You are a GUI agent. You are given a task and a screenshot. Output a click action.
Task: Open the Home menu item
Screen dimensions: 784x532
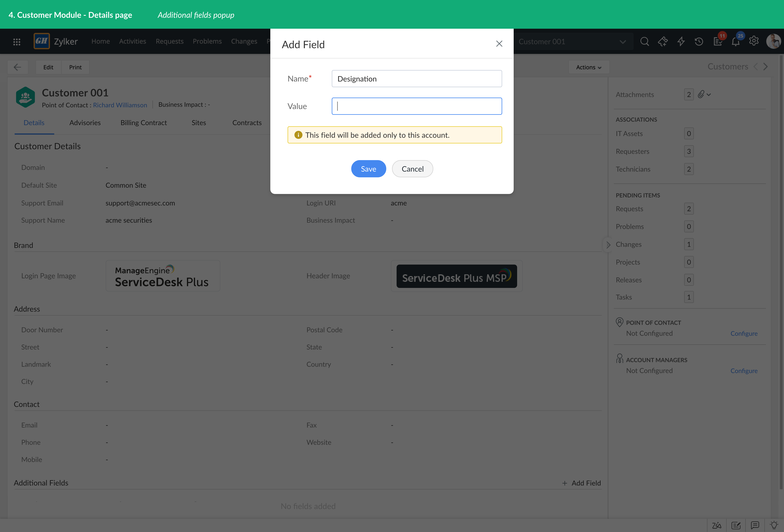(101, 41)
